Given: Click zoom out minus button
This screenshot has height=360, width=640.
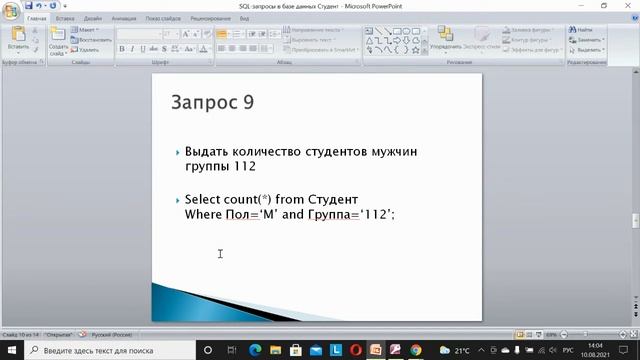Looking at the screenshot, I should point(564,335).
